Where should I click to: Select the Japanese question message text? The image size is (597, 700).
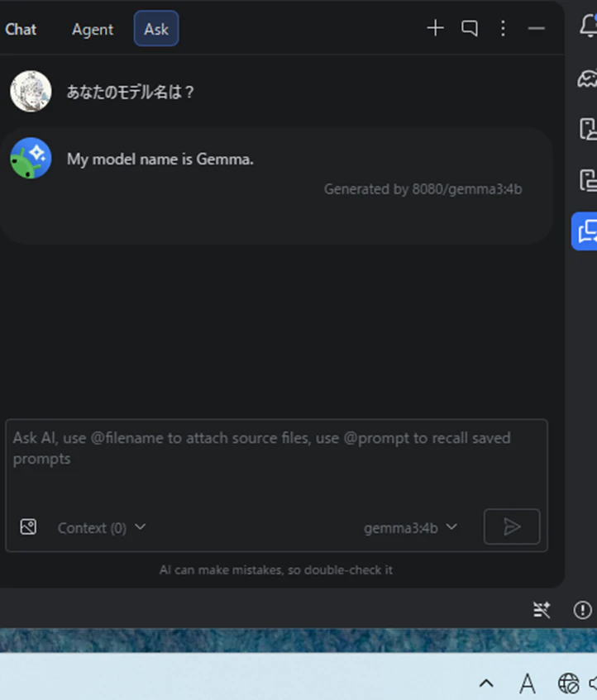(x=131, y=92)
